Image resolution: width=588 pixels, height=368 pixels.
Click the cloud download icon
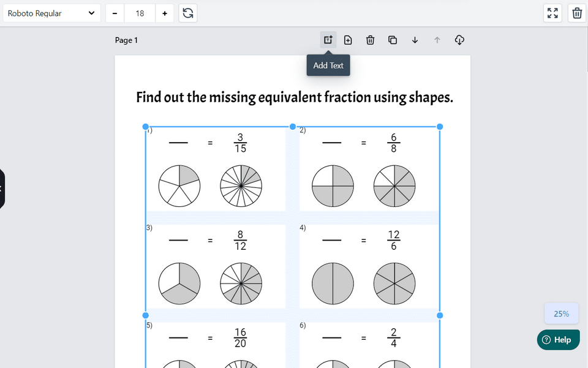459,40
